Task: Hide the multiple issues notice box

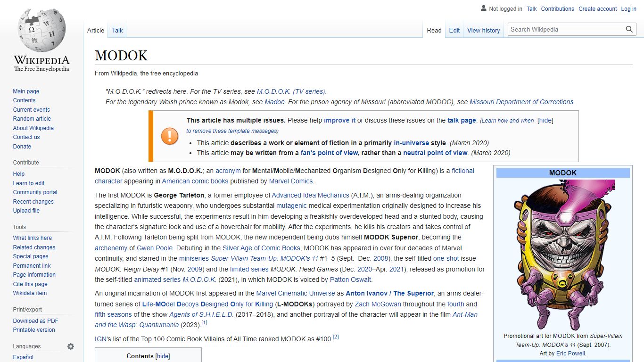Action: tap(545, 120)
